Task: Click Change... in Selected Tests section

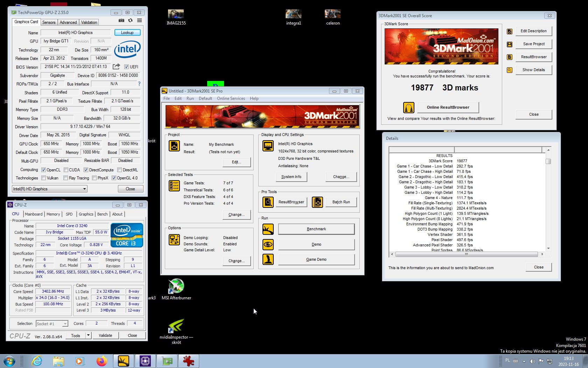Action: 236,215
